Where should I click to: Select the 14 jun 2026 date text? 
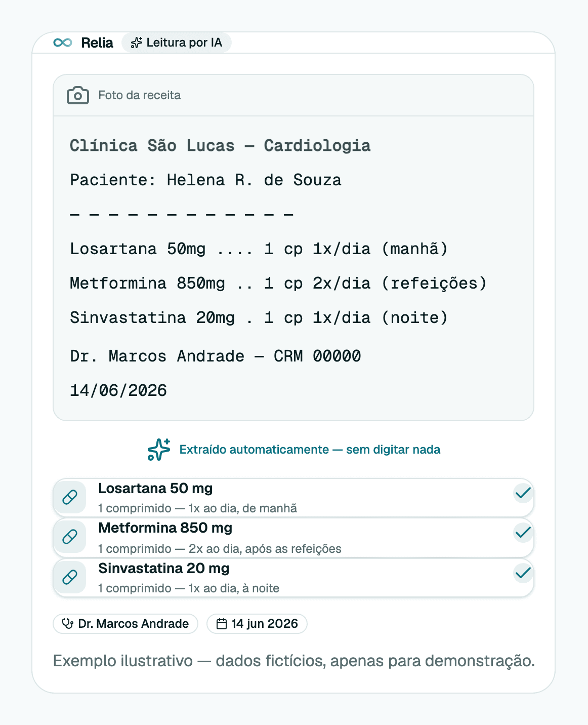(265, 624)
